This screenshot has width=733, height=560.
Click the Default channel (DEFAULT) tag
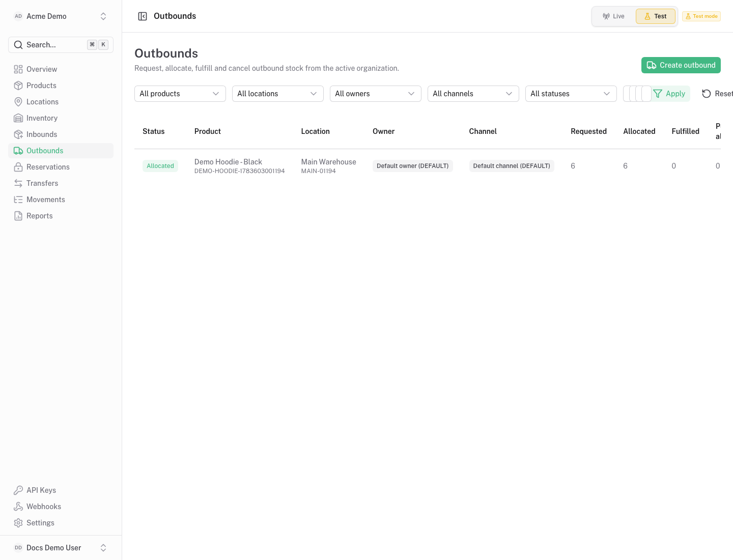pyautogui.click(x=512, y=166)
